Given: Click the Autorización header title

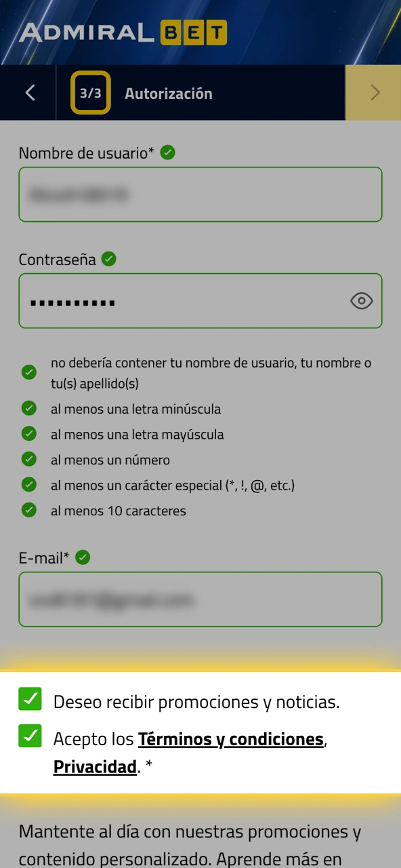Looking at the screenshot, I should pos(168,93).
